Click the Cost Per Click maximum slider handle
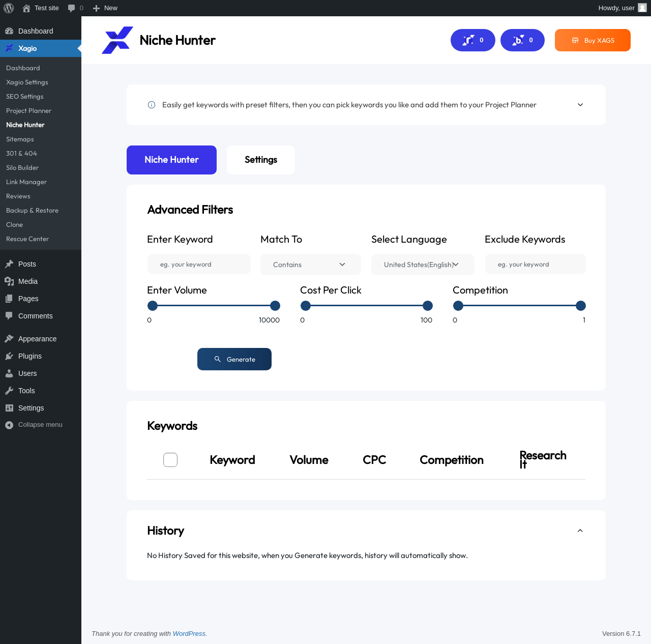The image size is (651, 644). [428, 306]
